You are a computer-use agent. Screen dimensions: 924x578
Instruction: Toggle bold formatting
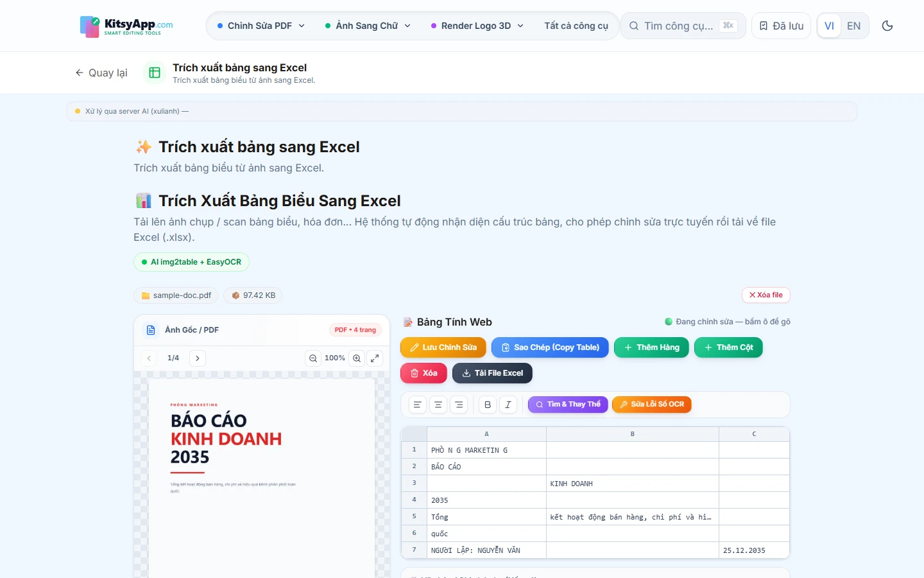click(x=488, y=405)
